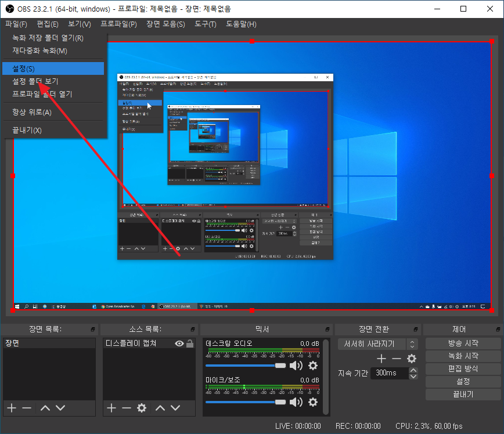Viewport: 504px width, 434px height.
Task: Undock the 제어 panel
Action: [x=498, y=330]
